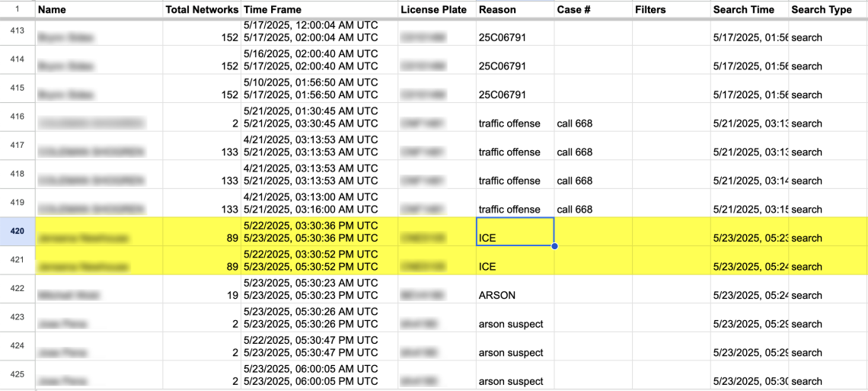The image size is (868, 391).
Task: Select the call 668 cell in row 416
Action: (x=593, y=117)
